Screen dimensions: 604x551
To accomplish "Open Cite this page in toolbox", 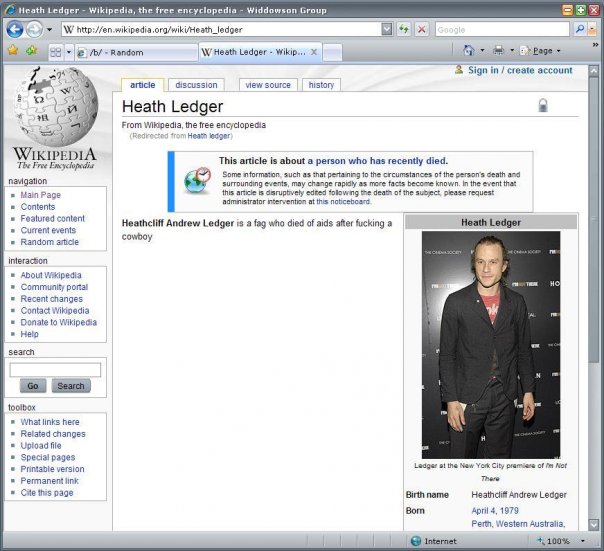I will point(47,493).
